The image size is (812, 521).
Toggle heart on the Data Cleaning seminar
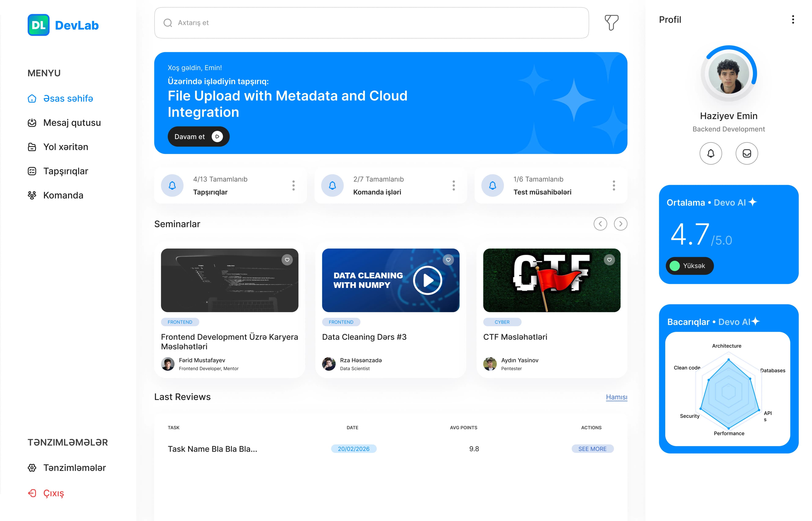coord(448,260)
